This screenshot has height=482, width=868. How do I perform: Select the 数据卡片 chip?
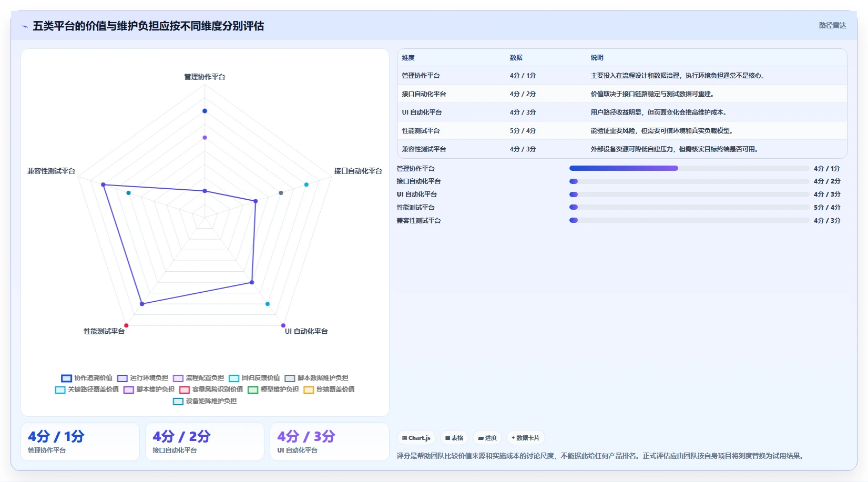click(x=525, y=438)
